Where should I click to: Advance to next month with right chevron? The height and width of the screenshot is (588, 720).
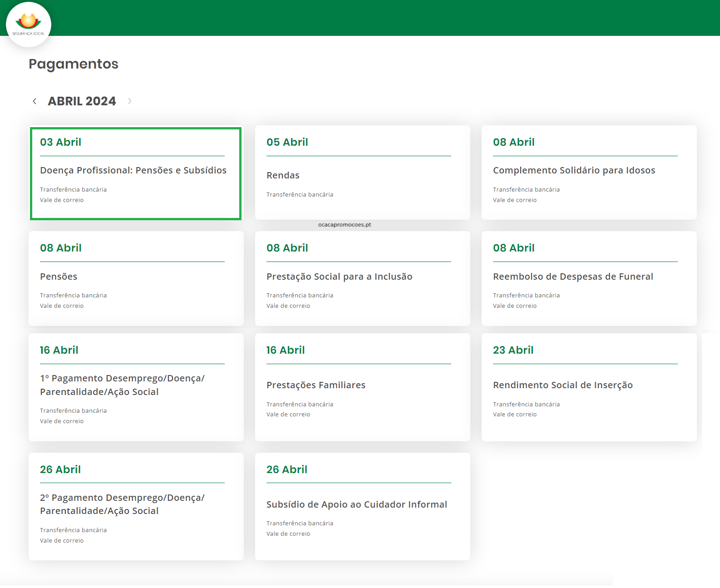(129, 101)
